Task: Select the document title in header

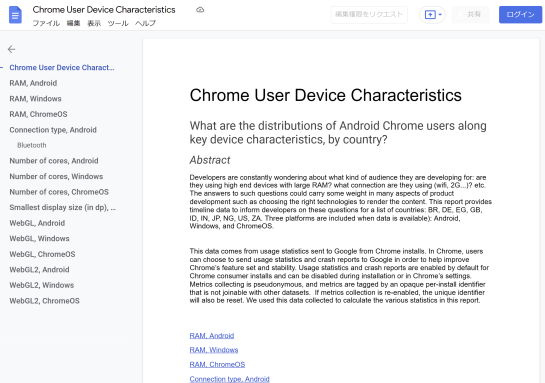Action: [104, 10]
